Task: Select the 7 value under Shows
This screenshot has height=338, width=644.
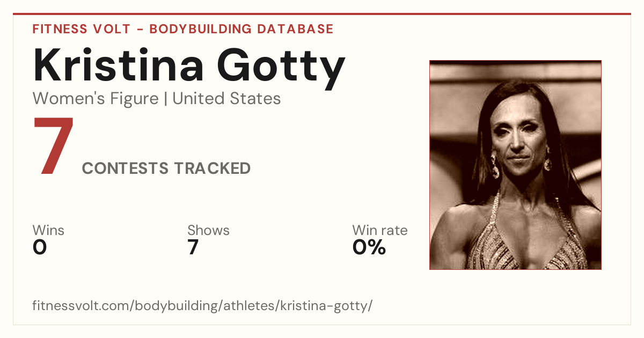Action: point(193,247)
